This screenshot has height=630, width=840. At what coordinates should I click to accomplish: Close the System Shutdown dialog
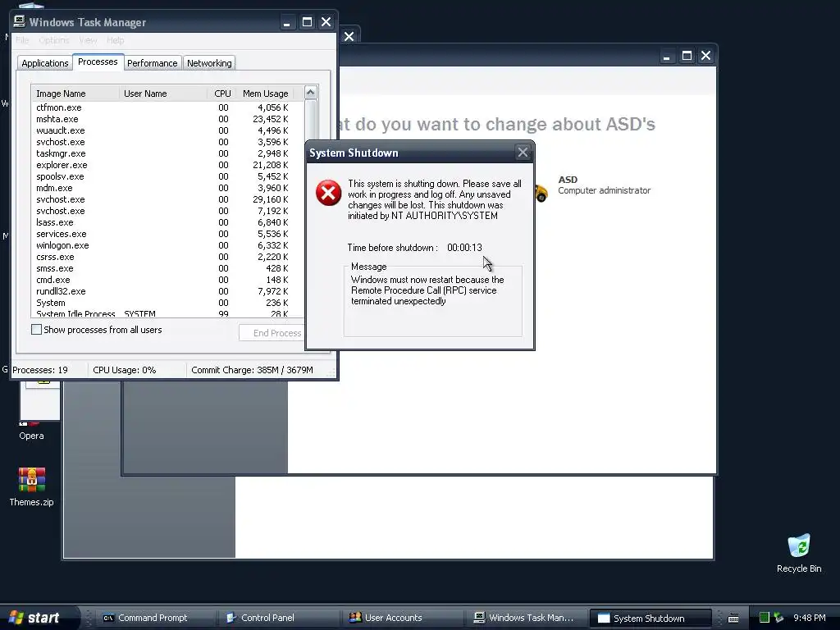[523, 153]
